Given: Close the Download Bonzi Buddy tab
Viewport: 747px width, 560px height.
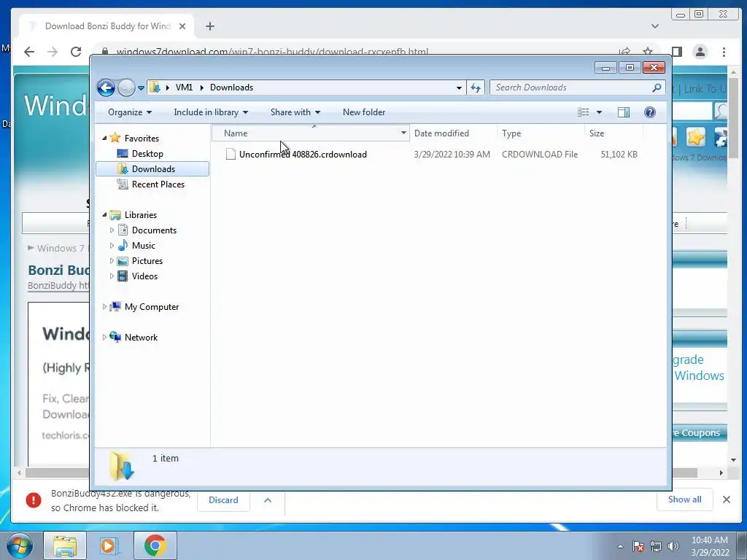Looking at the screenshot, I should 182,26.
